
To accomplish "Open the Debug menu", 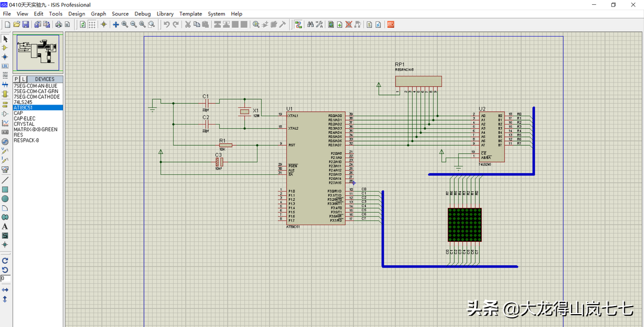I will [142, 13].
